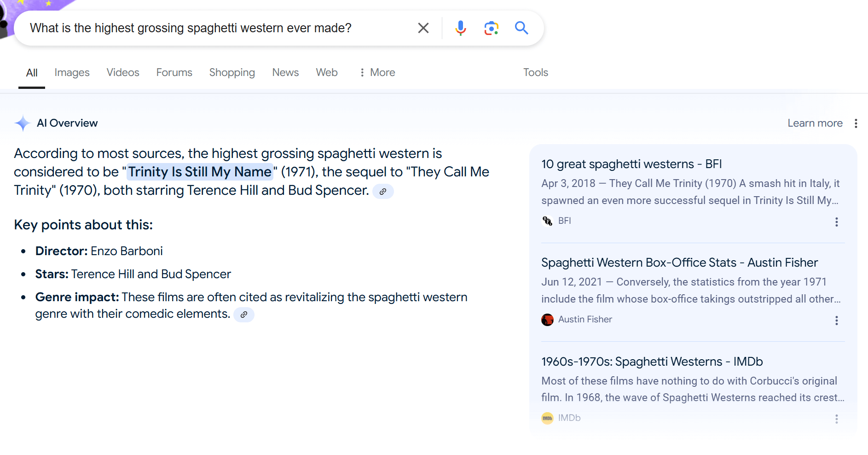The height and width of the screenshot is (455, 868).
Task: Open Austin Fisher result three-dot menu
Action: click(x=836, y=321)
